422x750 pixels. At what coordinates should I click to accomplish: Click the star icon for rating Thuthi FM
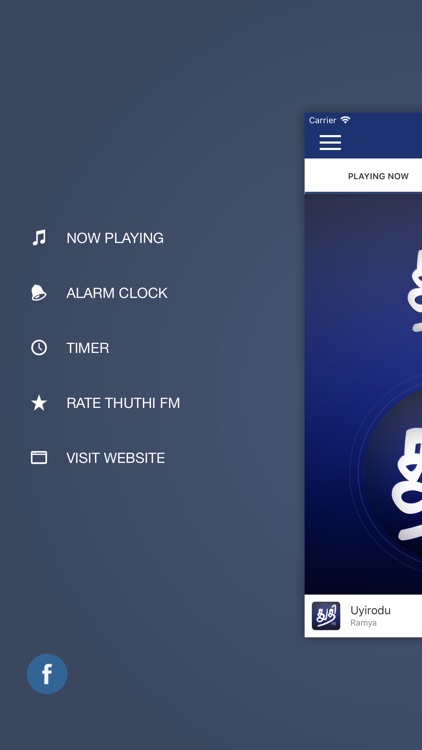tap(39, 403)
